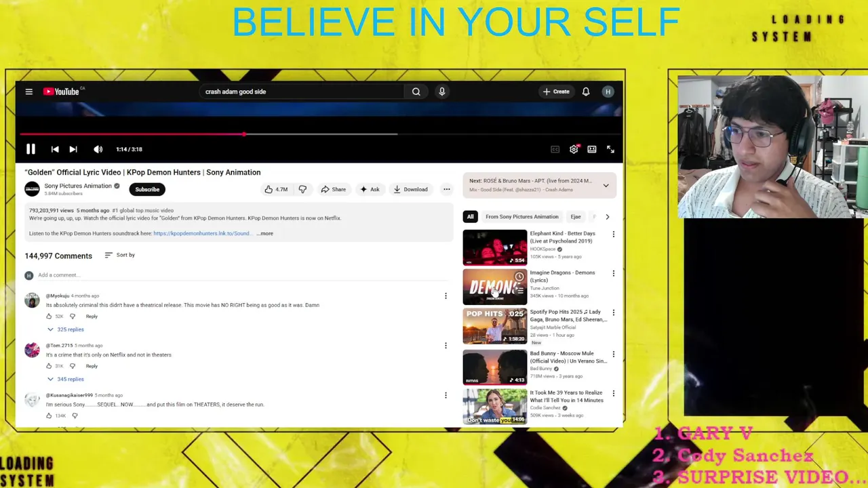868x488 pixels.
Task: Like the @Myokuju comment
Action: [49, 317]
